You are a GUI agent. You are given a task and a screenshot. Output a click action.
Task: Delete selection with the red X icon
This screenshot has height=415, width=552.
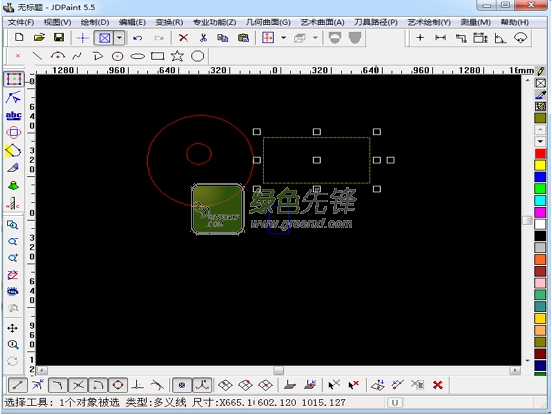point(183,38)
